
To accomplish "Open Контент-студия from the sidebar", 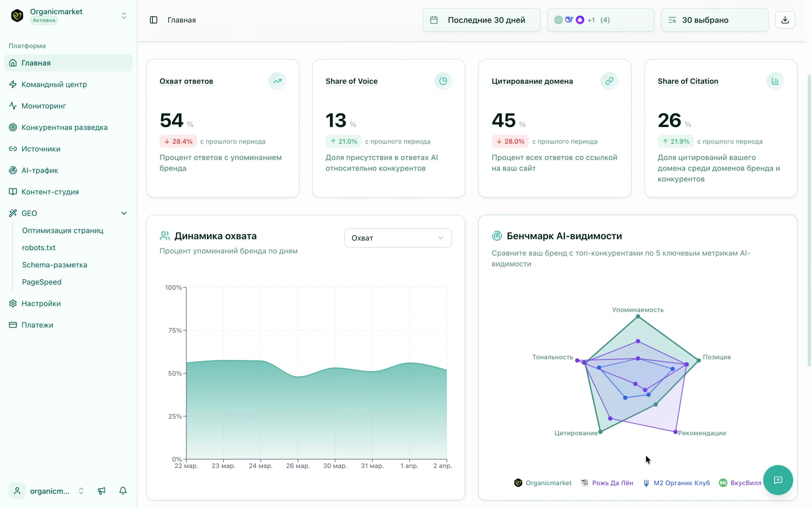I will tap(51, 192).
